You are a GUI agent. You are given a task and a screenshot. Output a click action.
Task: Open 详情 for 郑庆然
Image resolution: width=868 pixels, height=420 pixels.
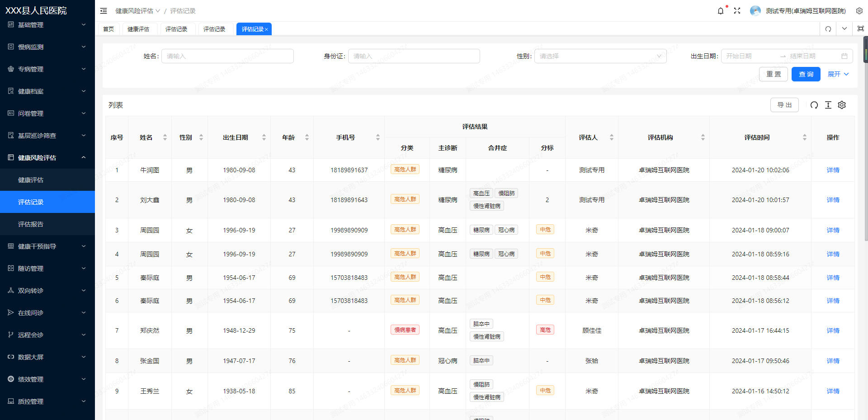[833, 330]
